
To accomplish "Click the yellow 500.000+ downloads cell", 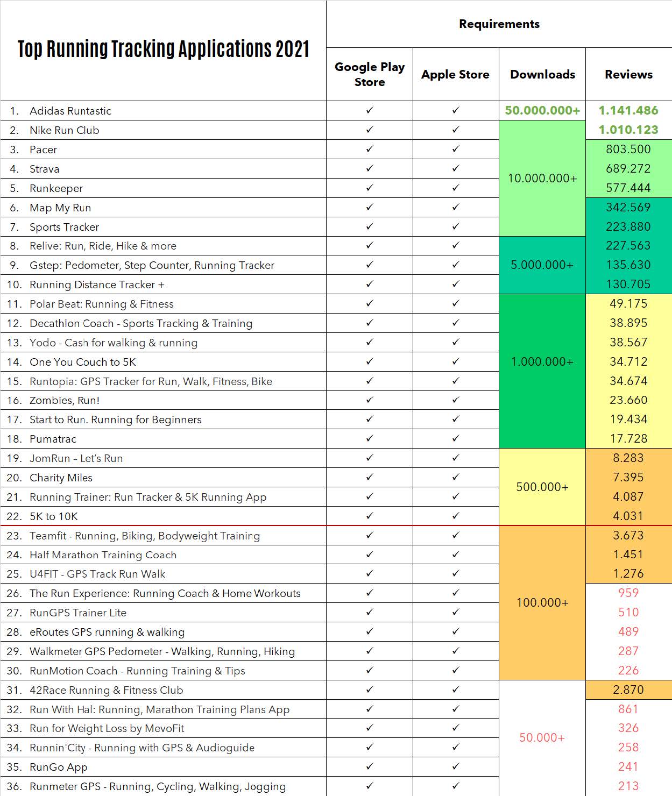I will click(x=542, y=487).
